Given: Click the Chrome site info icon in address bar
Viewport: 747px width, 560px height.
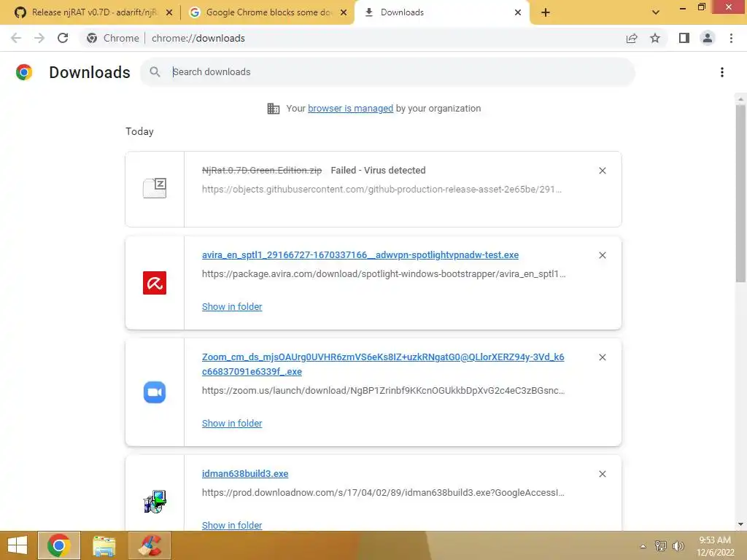Looking at the screenshot, I should (92, 38).
